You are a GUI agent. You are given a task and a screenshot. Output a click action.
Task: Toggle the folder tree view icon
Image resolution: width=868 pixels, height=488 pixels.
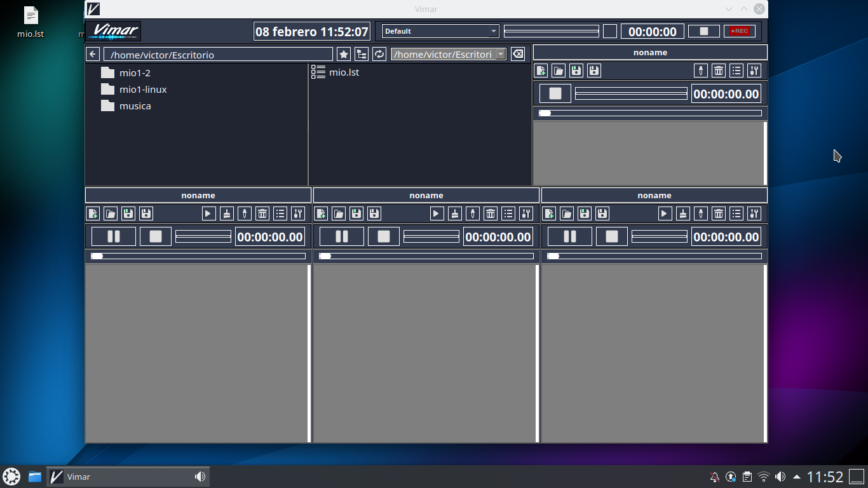tap(362, 55)
